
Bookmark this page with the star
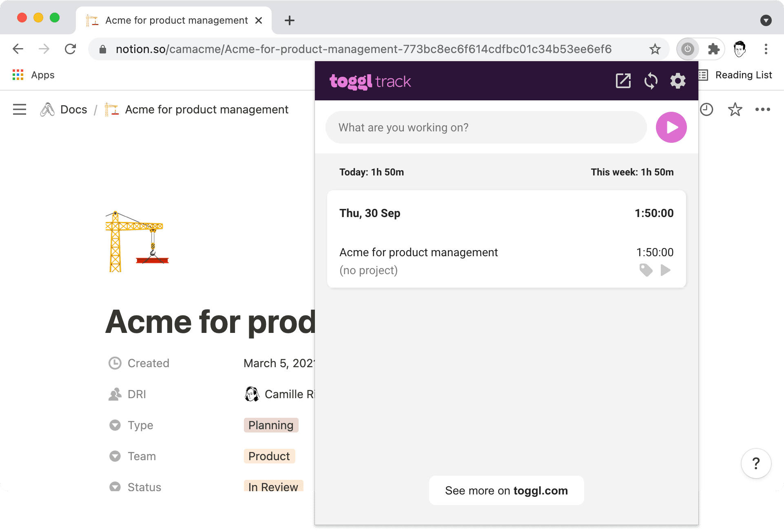click(655, 49)
